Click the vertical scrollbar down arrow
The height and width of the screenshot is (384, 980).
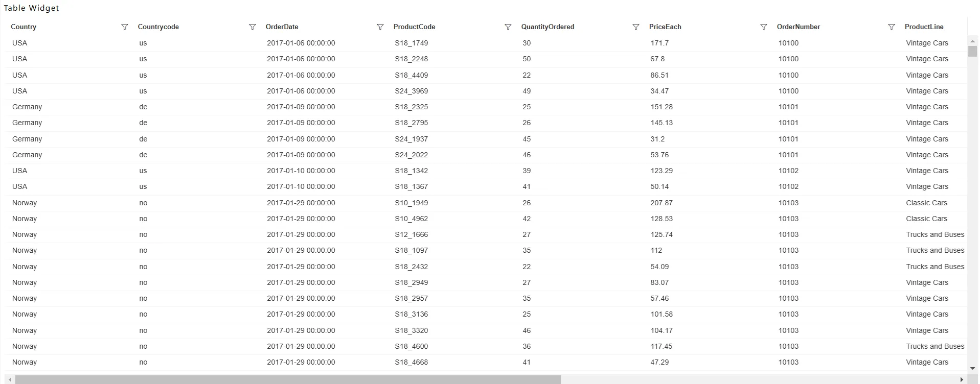(x=972, y=368)
